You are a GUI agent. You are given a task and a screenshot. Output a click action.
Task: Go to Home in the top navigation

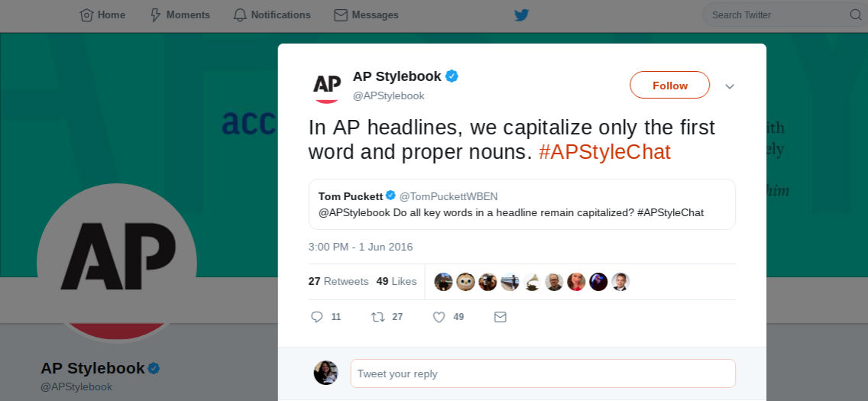click(x=102, y=15)
